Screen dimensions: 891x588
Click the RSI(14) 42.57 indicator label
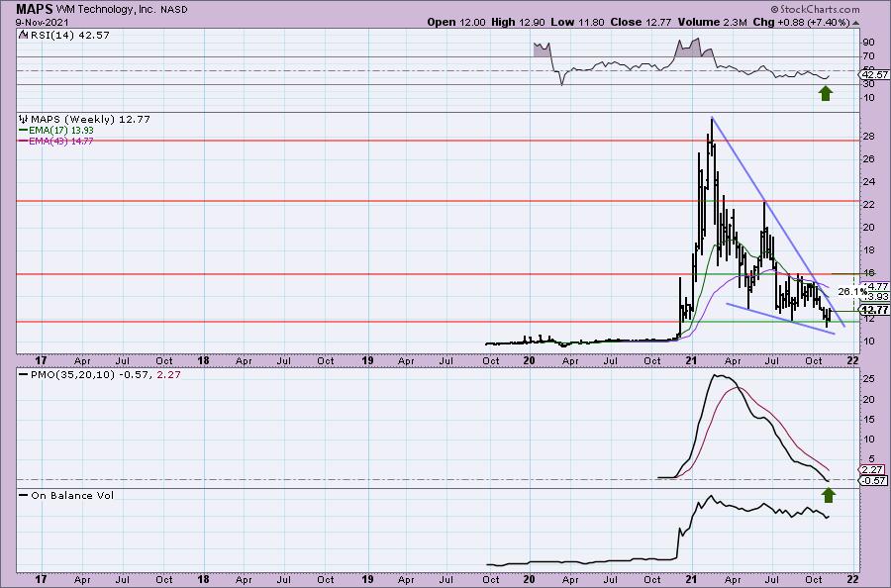[68, 35]
